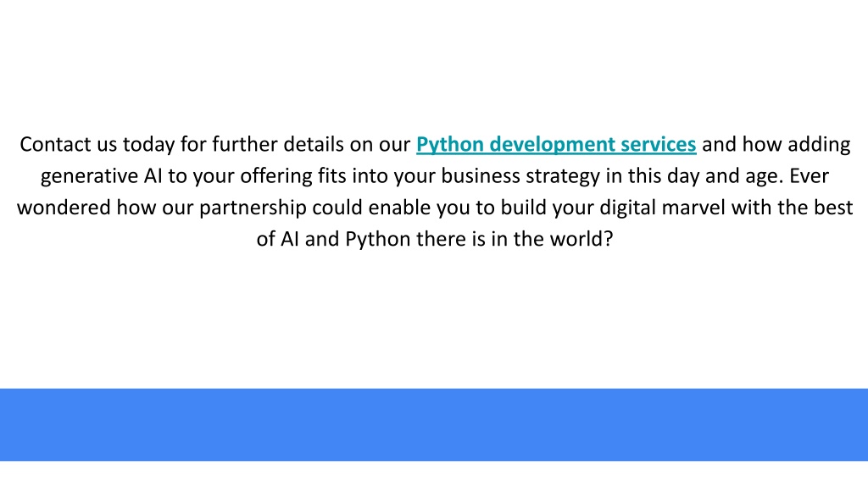The height and width of the screenshot is (488, 868).
Task: Place cursor on the word "today"
Action: [148, 145]
